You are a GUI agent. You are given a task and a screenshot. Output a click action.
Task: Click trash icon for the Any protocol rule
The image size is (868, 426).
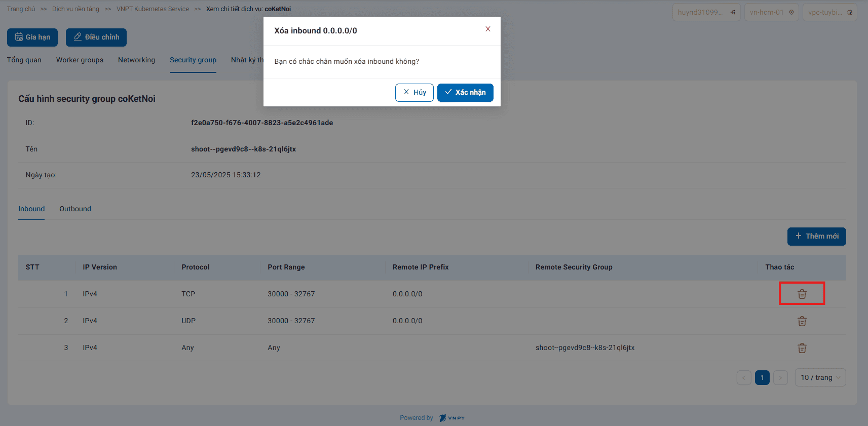coord(802,348)
